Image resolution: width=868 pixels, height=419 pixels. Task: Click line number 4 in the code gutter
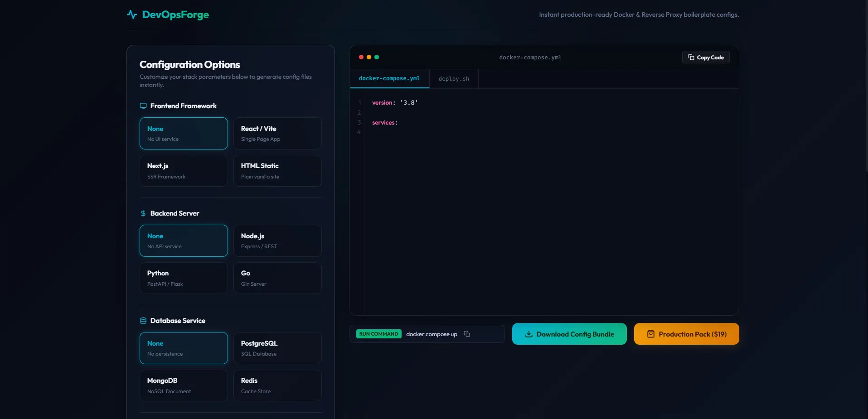pyautogui.click(x=359, y=132)
